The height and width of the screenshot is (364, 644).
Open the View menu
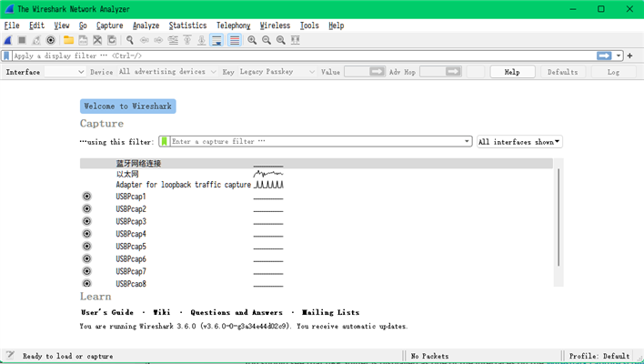pos(62,25)
